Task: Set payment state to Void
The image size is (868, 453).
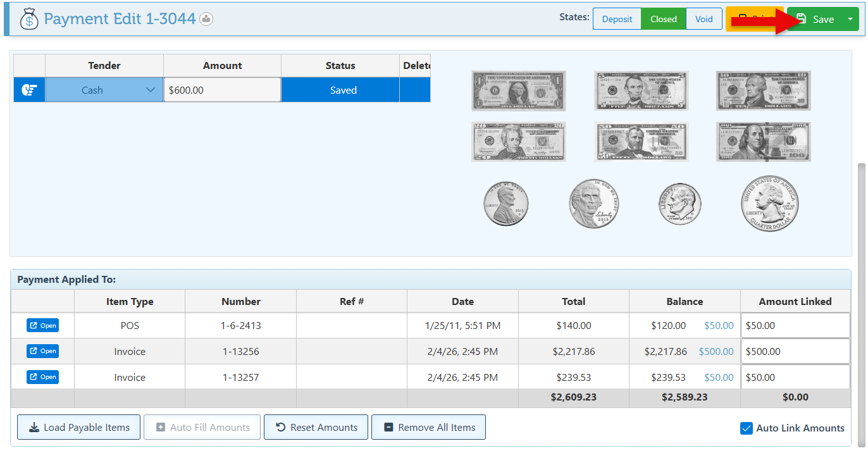Action: pos(704,19)
